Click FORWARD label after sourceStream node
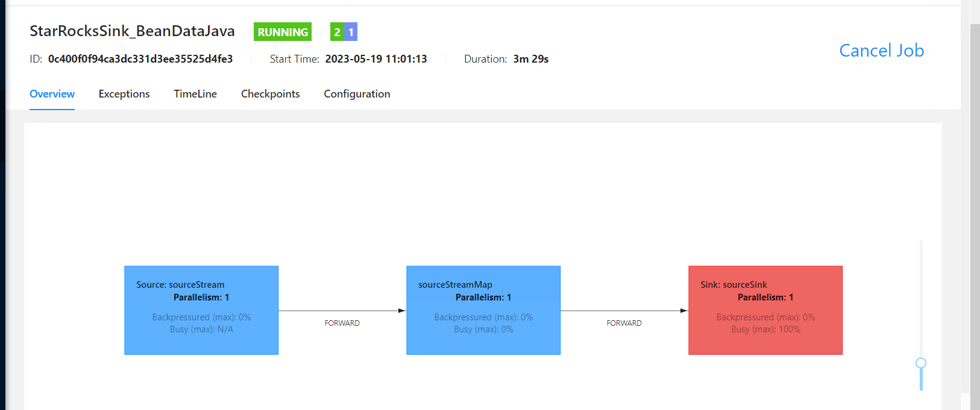980x410 pixels. click(342, 323)
